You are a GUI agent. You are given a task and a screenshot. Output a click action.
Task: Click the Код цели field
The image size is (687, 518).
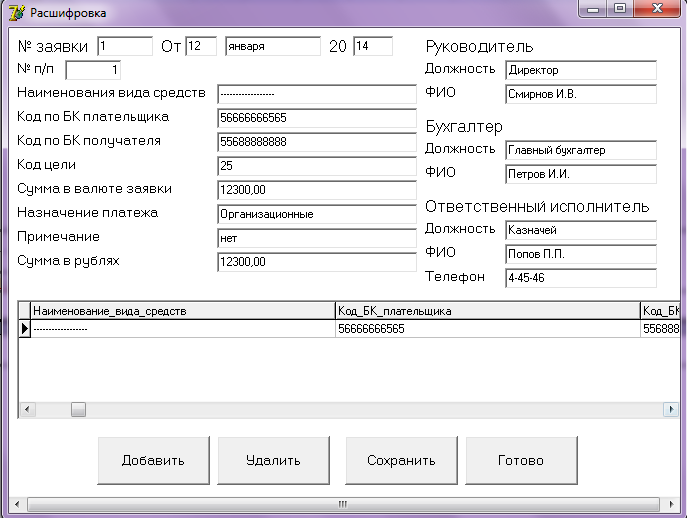pos(317,166)
